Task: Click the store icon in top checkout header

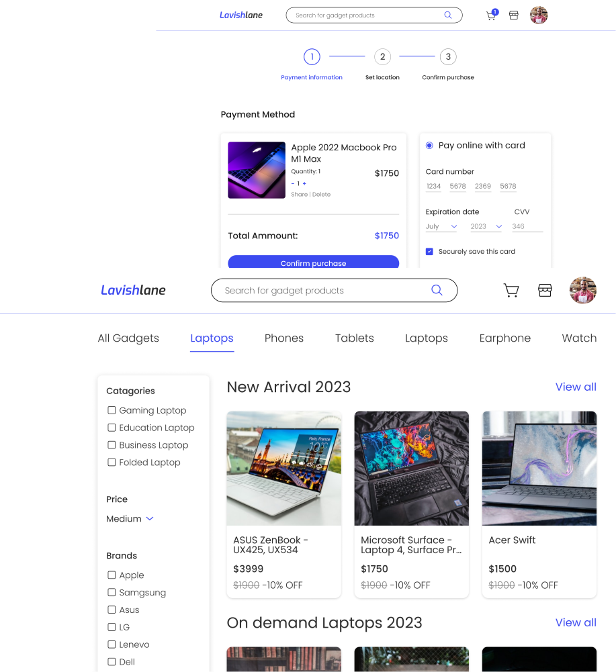Action: pyautogui.click(x=514, y=15)
